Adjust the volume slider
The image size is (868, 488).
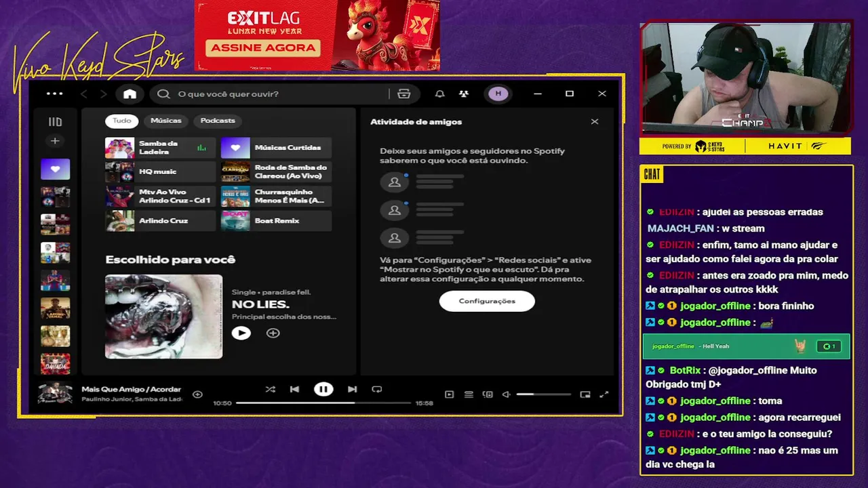point(543,394)
